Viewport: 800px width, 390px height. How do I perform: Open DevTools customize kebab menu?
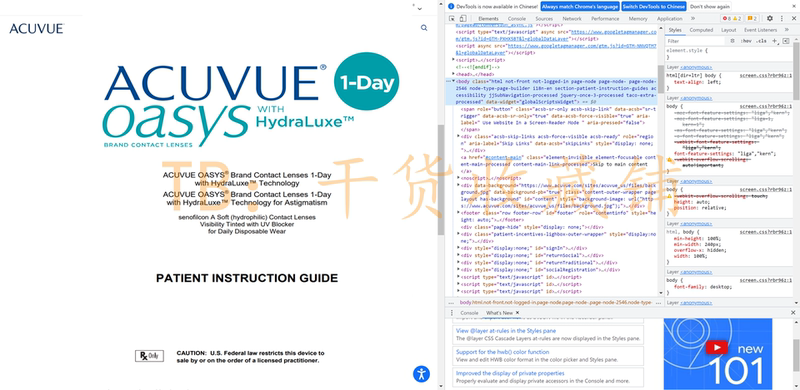[x=782, y=19]
